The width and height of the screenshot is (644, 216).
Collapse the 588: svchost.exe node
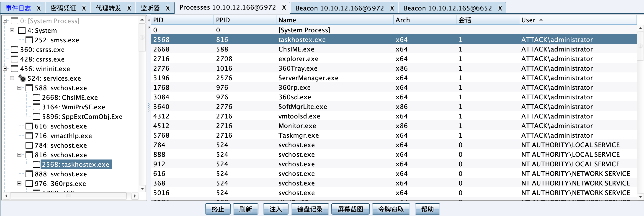[x=19, y=88]
